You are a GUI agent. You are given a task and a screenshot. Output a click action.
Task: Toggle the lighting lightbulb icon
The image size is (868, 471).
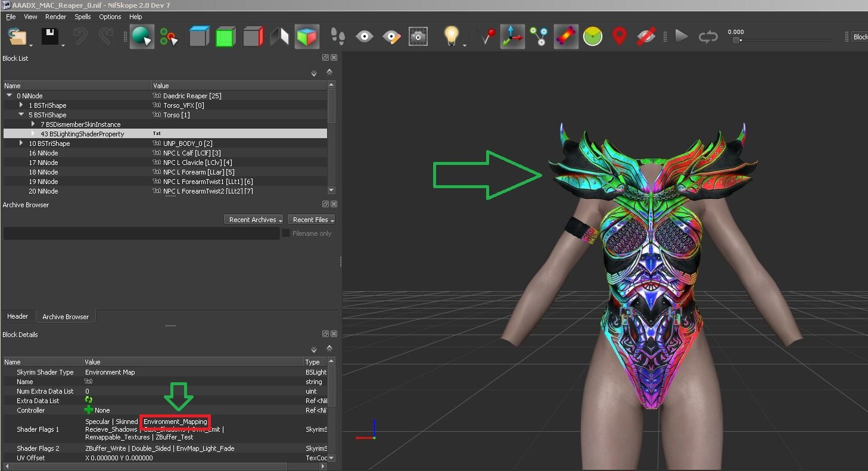point(452,37)
